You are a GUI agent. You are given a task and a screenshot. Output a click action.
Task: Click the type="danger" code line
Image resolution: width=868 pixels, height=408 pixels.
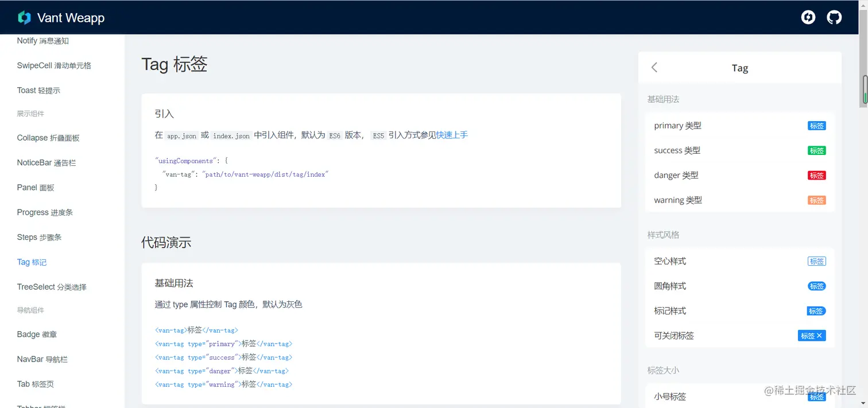tap(222, 371)
